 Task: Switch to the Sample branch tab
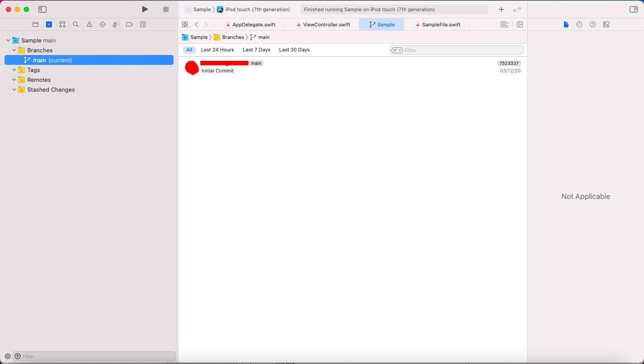click(381, 25)
